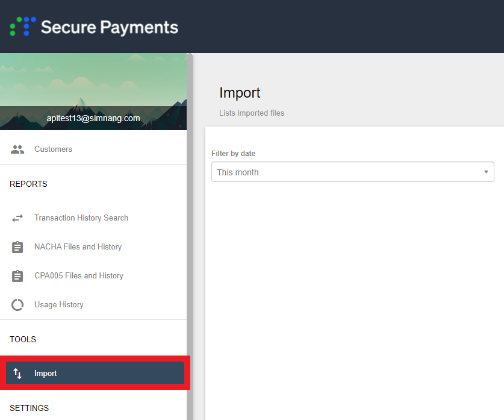Open Transaction History Search report
This screenshot has height=420, width=504.
[x=93, y=218]
